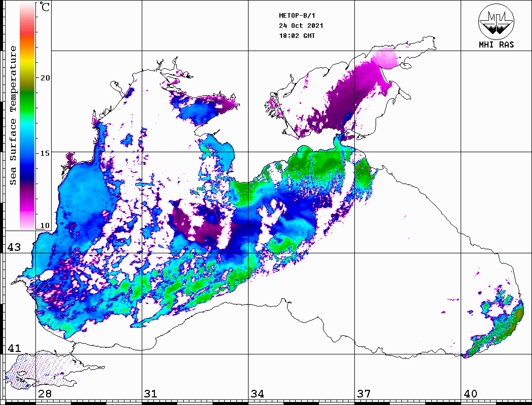
Task: Click the 15 tick label on color scale
Action: point(45,153)
